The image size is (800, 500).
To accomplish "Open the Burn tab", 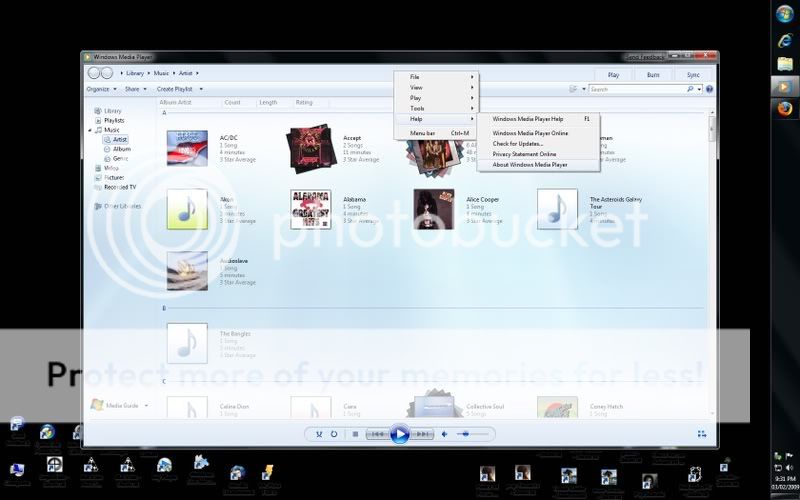I will tap(653, 75).
